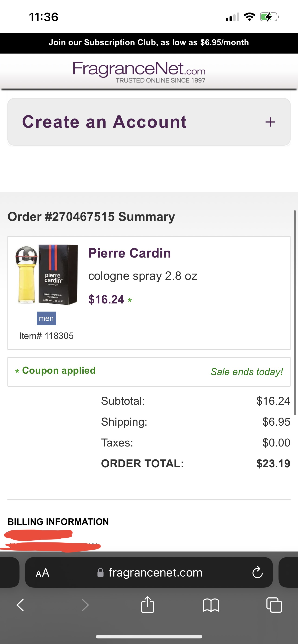Show all Safari tabs
The height and width of the screenshot is (644, 298).
(x=274, y=605)
